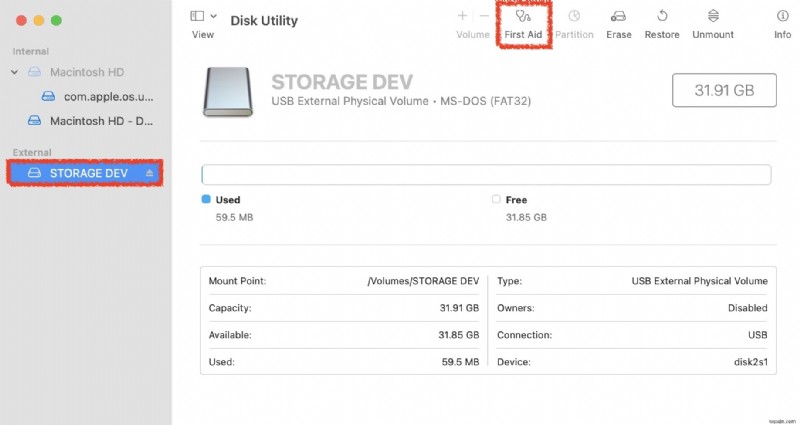Open the Restore tool
The width and height of the screenshot is (800, 425).
click(662, 24)
